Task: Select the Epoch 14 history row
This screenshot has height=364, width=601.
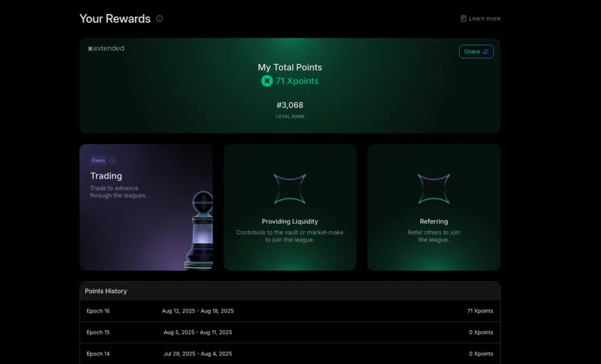Action: pos(290,354)
